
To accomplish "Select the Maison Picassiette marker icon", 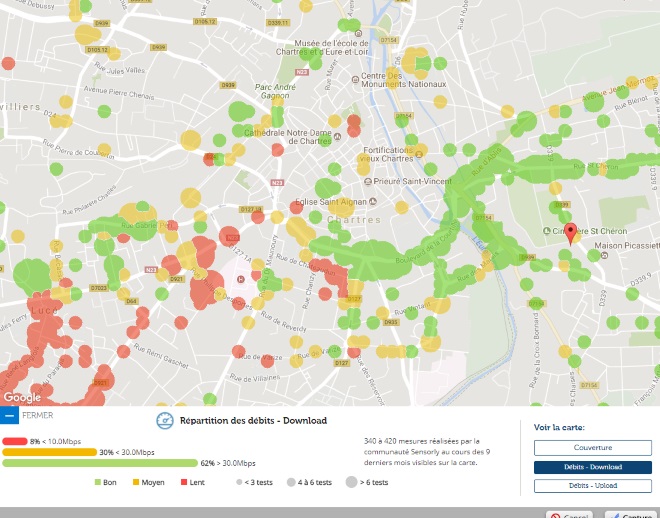I will click(604, 255).
